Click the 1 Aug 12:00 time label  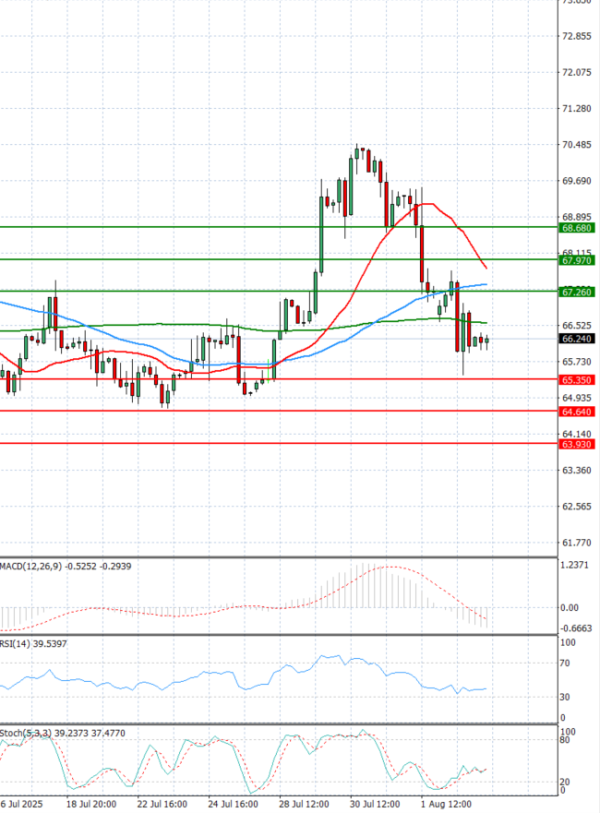tap(446, 804)
